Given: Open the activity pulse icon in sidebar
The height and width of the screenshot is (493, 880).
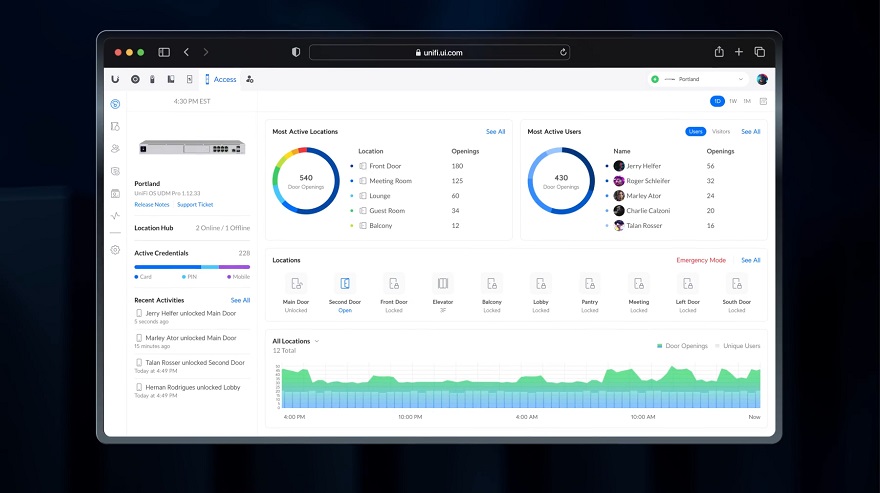Looking at the screenshot, I should coord(115,215).
